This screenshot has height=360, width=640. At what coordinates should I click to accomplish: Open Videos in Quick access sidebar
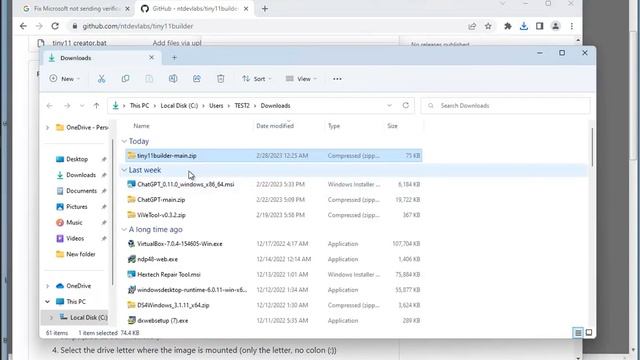[75, 238]
